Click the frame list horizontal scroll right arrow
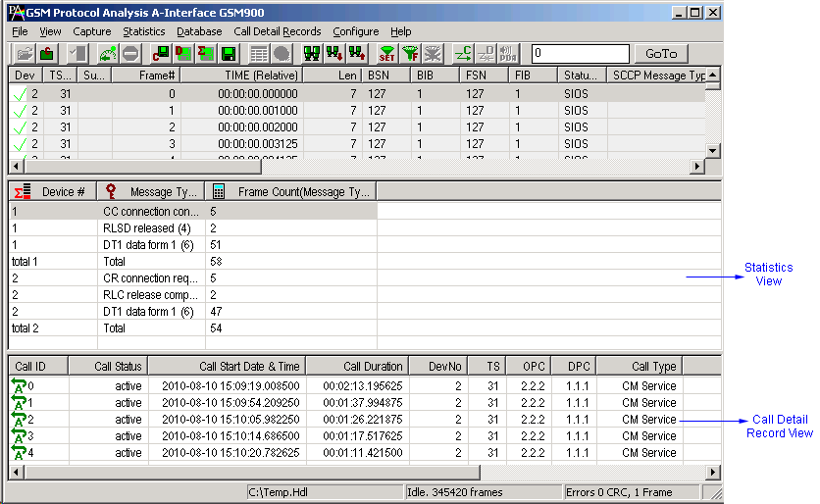This screenshot has width=820, height=504. coord(696,167)
